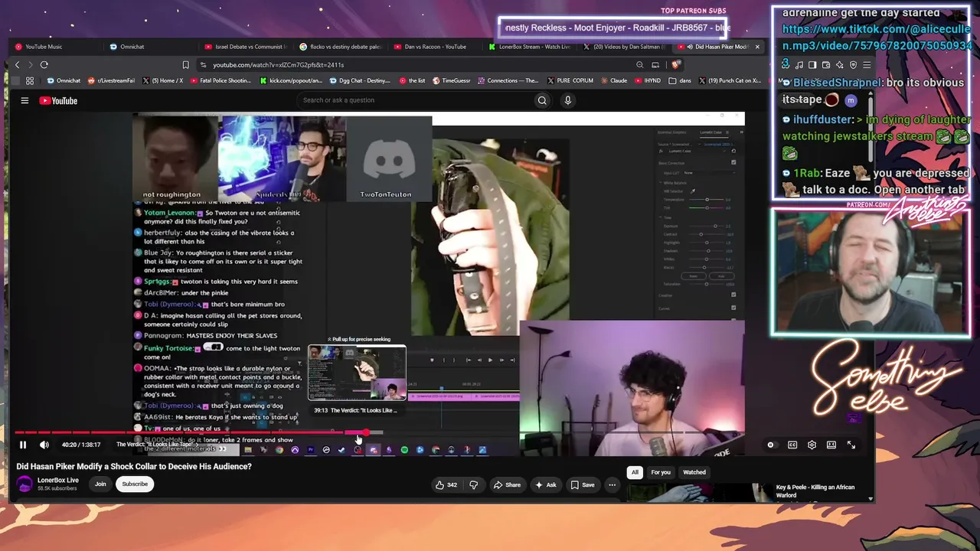Subscribe to LonerBox Live
980x551 pixels.
135,484
